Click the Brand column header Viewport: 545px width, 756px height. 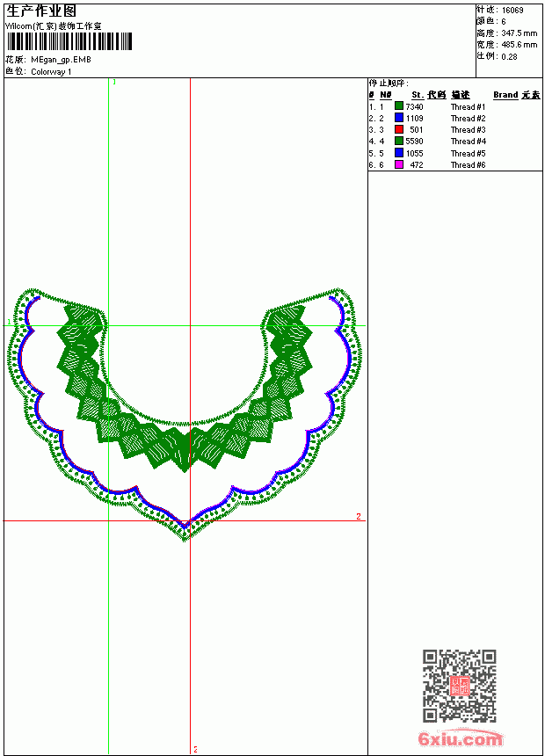(x=505, y=95)
